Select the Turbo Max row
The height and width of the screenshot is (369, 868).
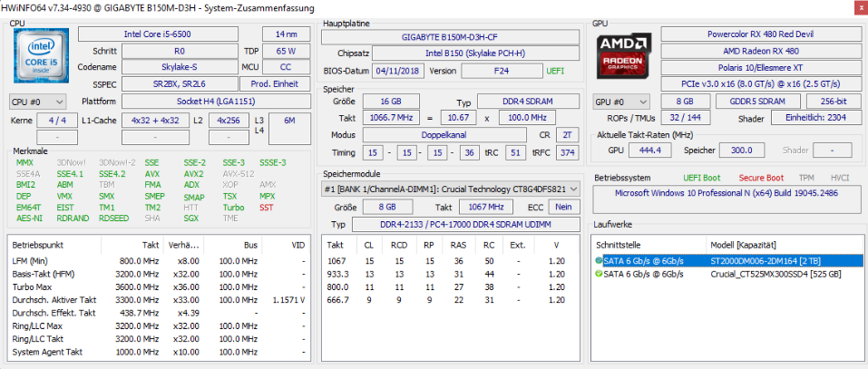(159, 287)
